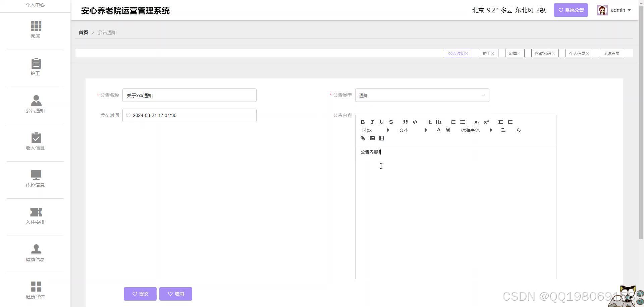The width and height of the screenshot is (644, 307).
Task: Open the 文本 paragraph style dropdown
Action: pos(413,130)
